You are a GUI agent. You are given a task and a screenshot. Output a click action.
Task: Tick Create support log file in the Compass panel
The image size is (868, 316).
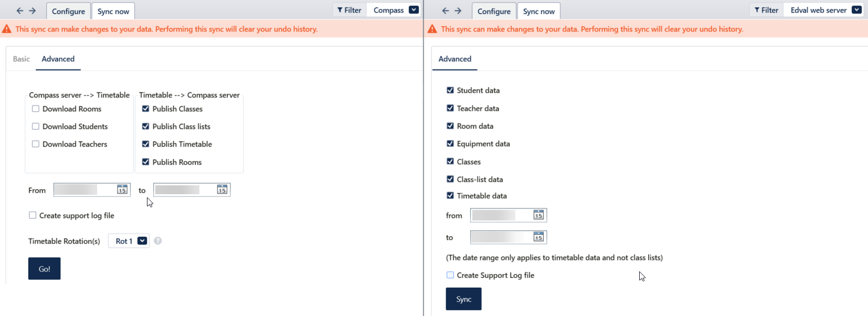tap(33, 215)
